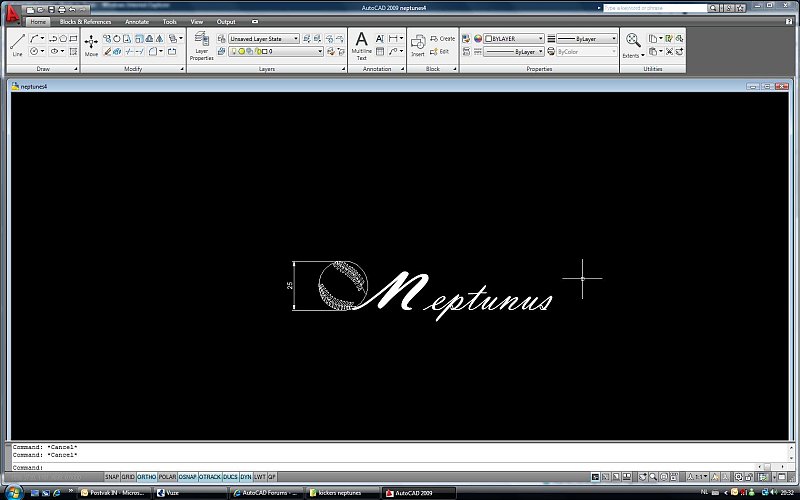The height and width of the screenshot is (500, 800).
Task: Click the Windows Start orb
Action: (14, 492)
